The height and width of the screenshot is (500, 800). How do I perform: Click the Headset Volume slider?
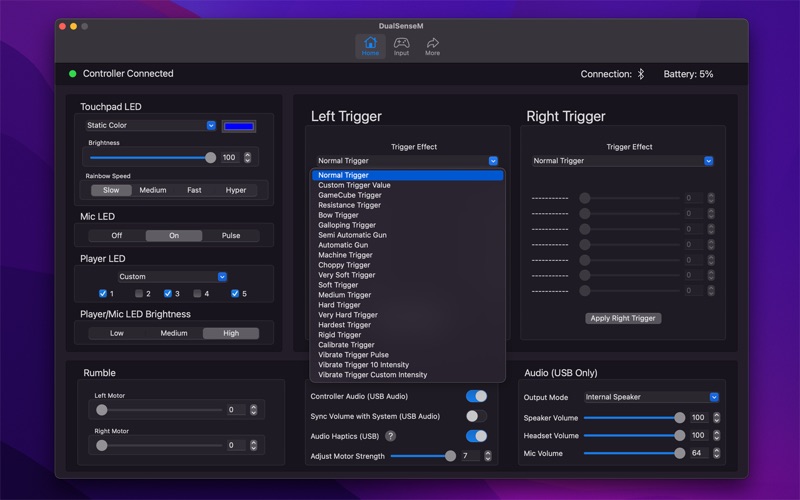coord(634,435)
